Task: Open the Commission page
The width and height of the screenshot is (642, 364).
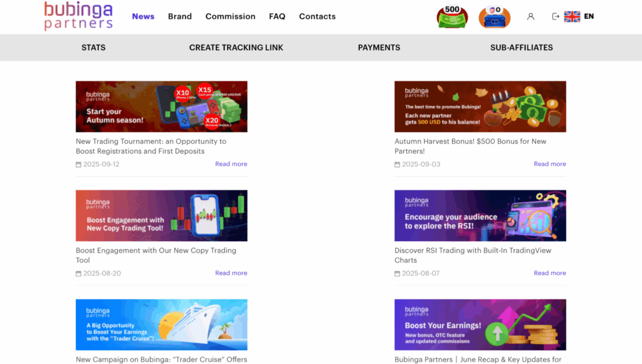Action: click(230, 16)
